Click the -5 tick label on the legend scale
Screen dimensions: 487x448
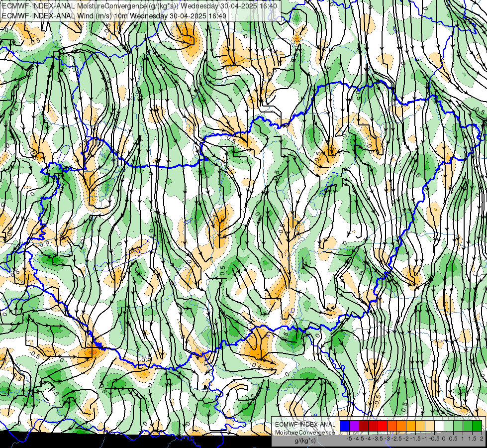click(349, 439)
